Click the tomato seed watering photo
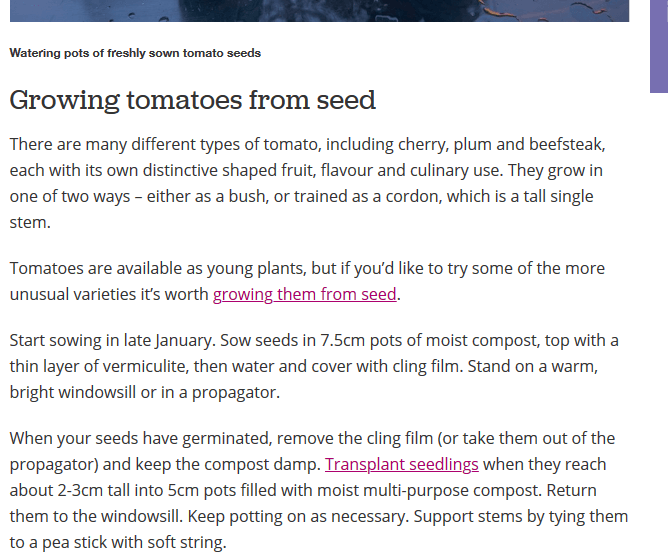668x555 pixels. coord(319,11)
